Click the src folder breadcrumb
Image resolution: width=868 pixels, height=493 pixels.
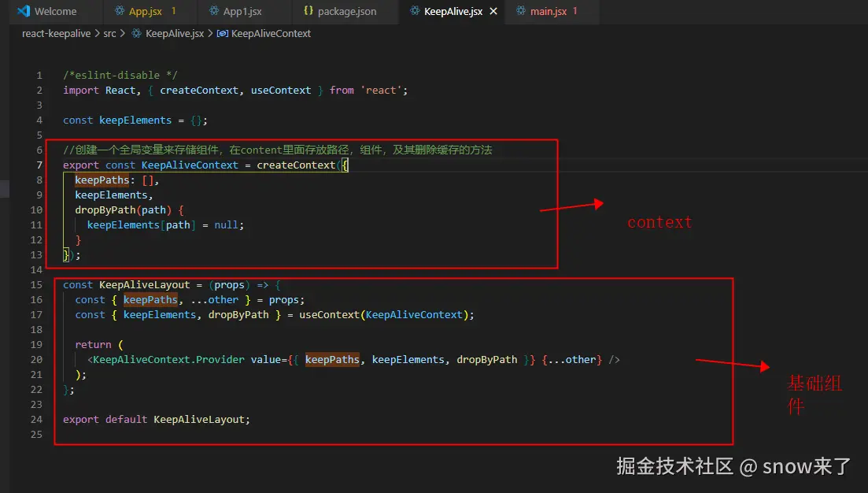[x=109, y=33]
